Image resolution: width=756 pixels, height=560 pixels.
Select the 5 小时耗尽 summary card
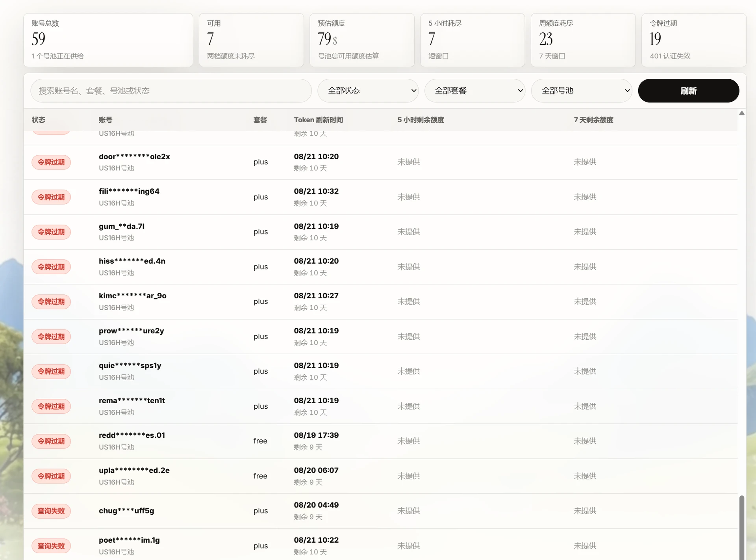point(472,40)
